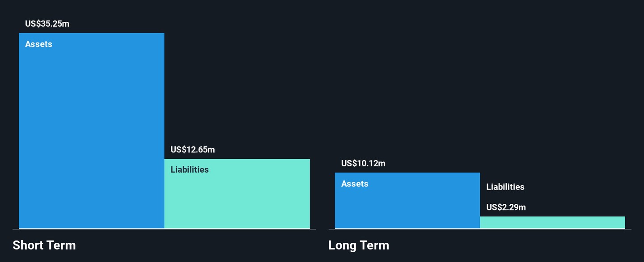
Task: Select the US$12.65m value label
Action: (x=193, y=150)
